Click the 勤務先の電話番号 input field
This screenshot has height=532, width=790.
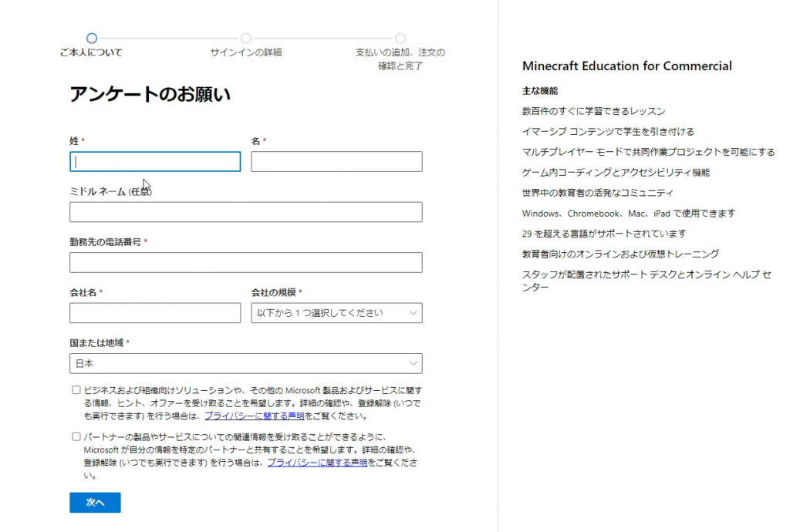(245, 263)
